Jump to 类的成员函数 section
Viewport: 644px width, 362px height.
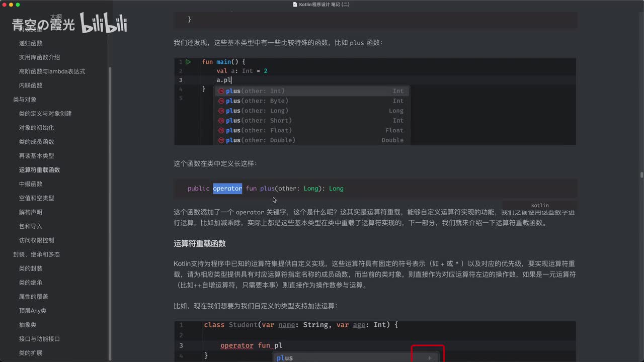pos(36,142)
